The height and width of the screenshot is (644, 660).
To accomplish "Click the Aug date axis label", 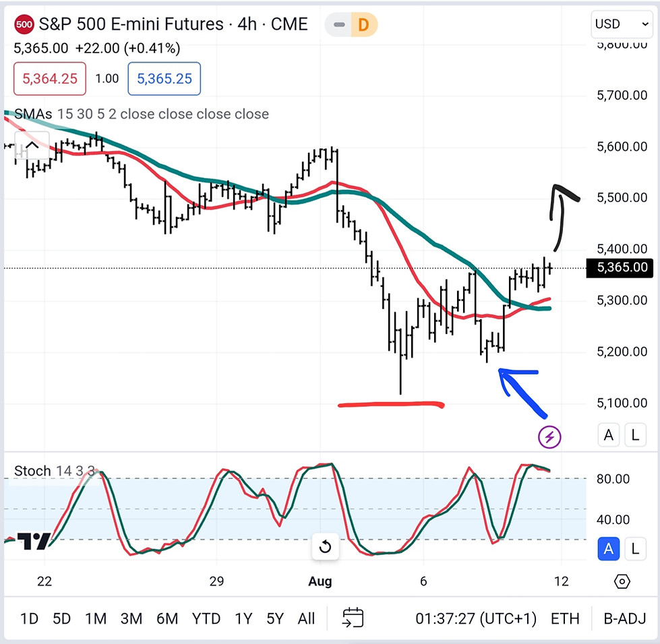I will click(x=320, y=581).
